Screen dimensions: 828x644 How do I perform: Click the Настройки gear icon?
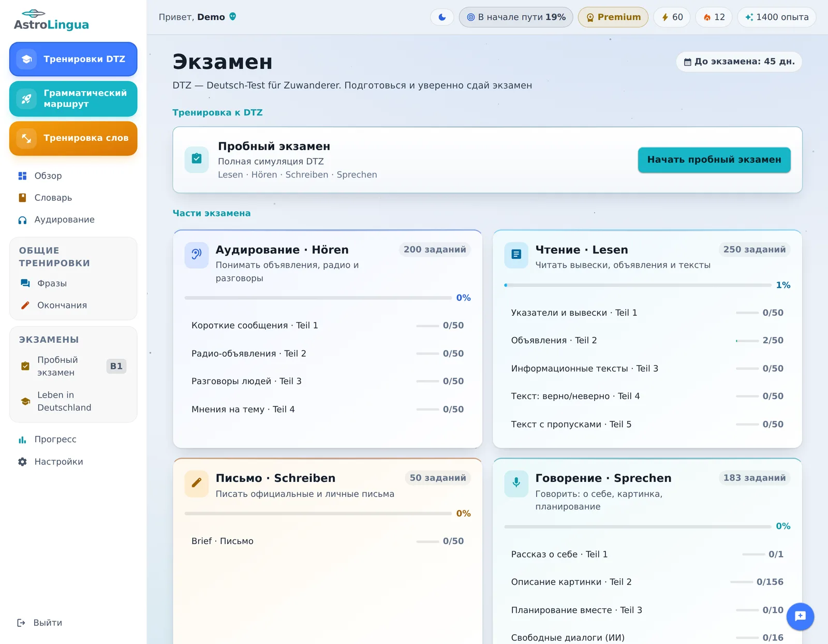tap(22, 462)
